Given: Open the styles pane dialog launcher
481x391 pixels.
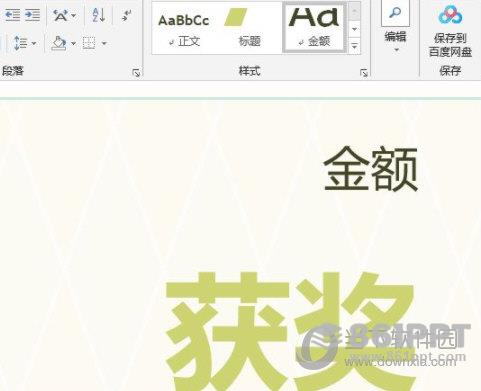Looking at the screenshot, I should click(364, 73).
